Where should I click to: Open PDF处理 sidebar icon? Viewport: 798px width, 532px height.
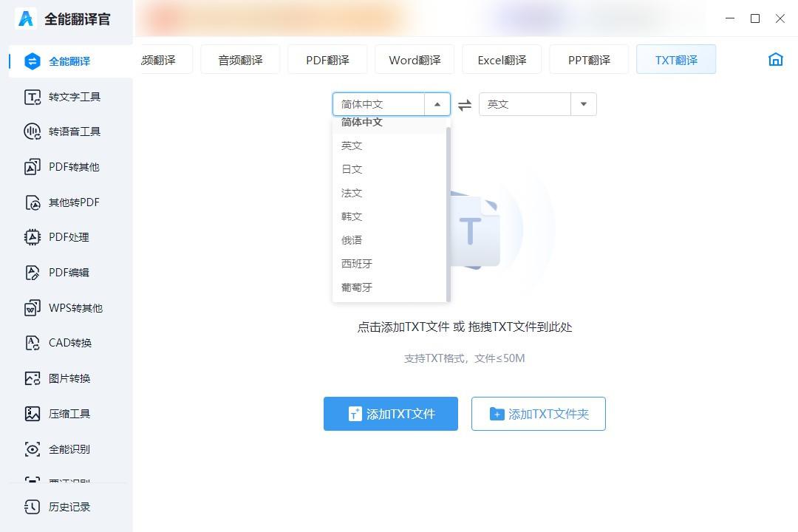pos(32,237)
